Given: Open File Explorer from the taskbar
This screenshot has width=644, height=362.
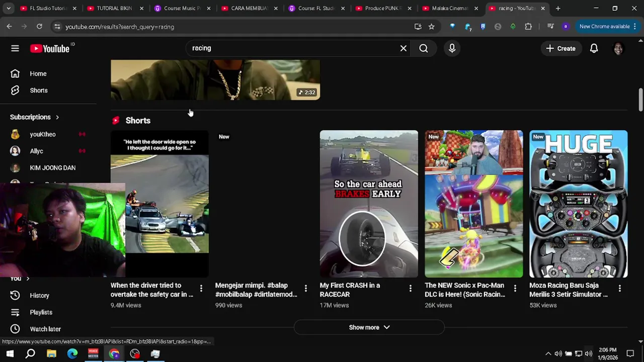Looking at the screenshot, I should pos(51,353).
